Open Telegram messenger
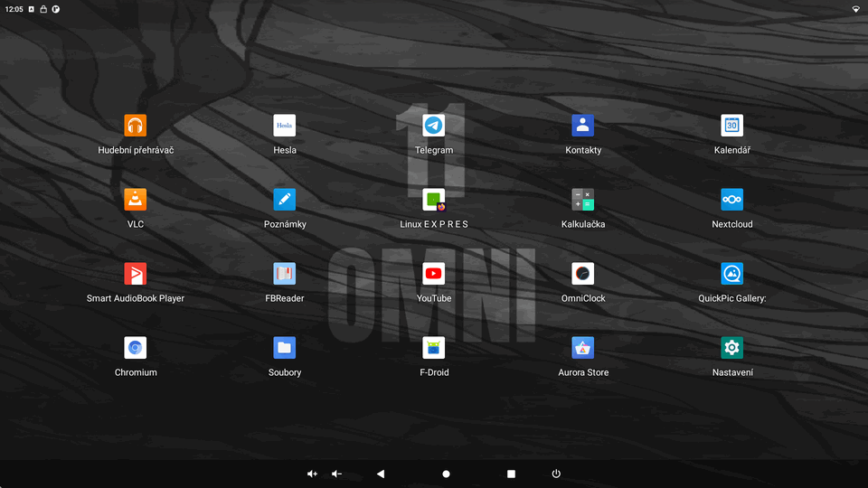 433,126
